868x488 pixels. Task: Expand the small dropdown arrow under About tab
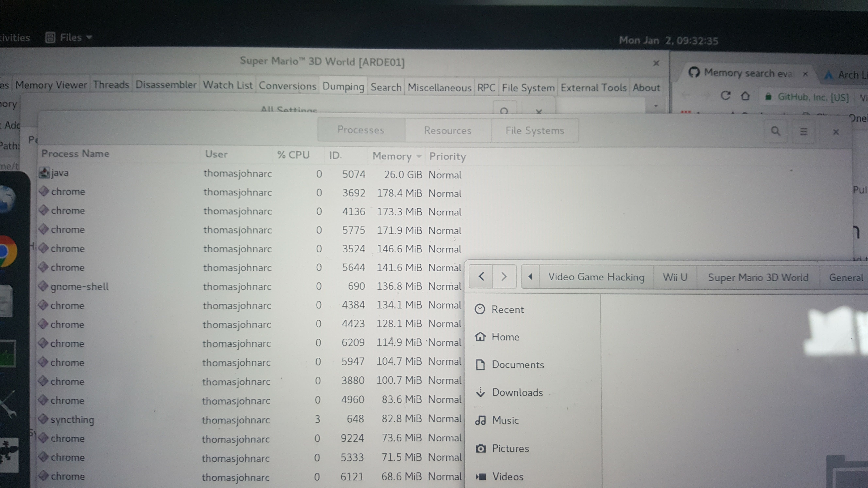[x=656, y=106]
